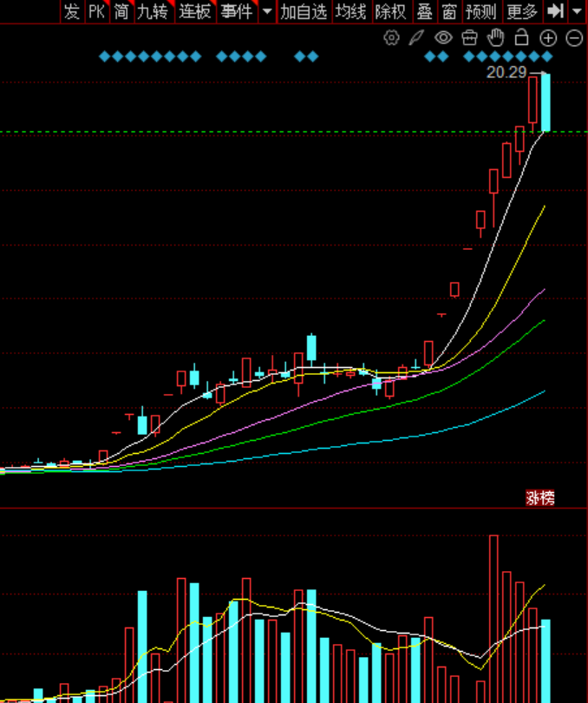Viewport: 588px width, 703px height.
Task: Open the 更多 menu
Action: tap(522, 11)
